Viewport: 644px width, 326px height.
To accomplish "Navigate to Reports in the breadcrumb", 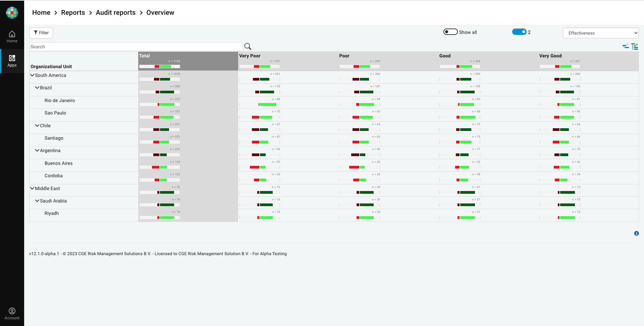I will tap(73, 12).
